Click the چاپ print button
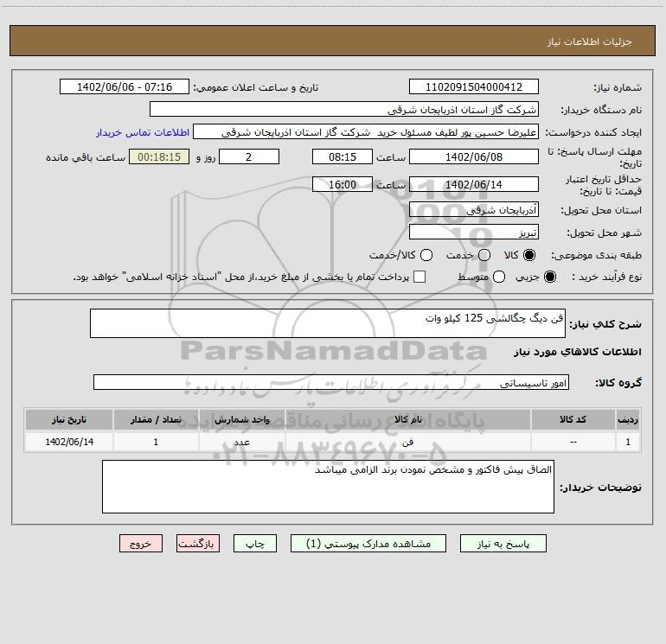Viewport: 666px width, 644px height. click(x=255, y=544)
